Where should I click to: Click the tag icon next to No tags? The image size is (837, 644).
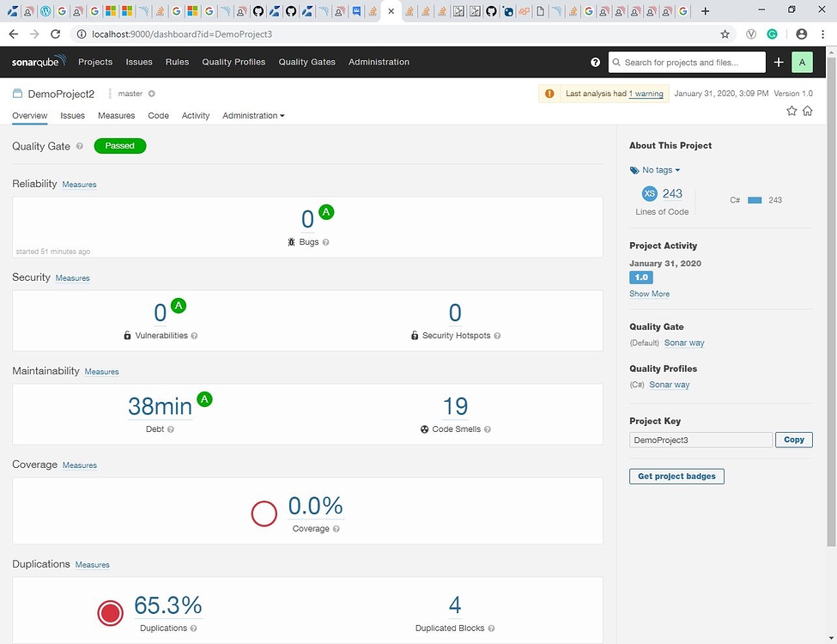click(x=635, y=170)
